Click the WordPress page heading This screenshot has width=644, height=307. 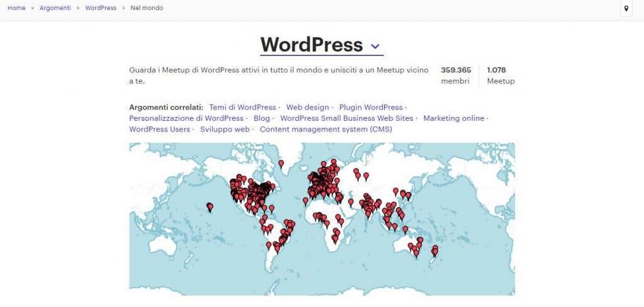(x=311, y=45)
